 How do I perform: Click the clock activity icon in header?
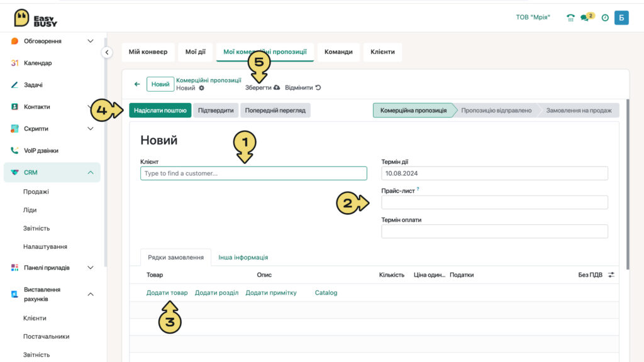click(605, 18)
